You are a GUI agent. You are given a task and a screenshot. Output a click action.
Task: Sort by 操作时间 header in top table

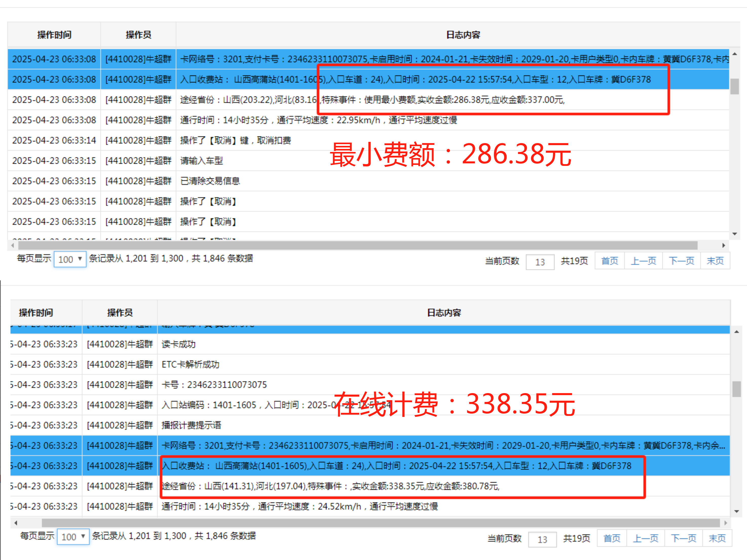coord(54,35)
